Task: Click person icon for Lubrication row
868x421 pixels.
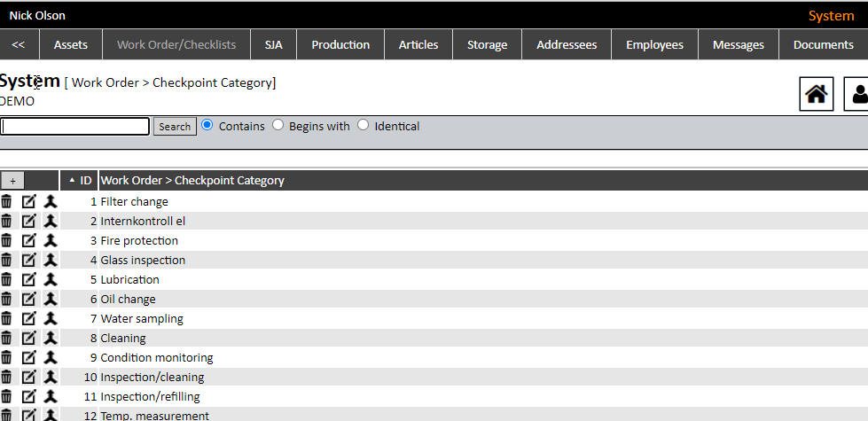Action: click(x=51, y=280)
